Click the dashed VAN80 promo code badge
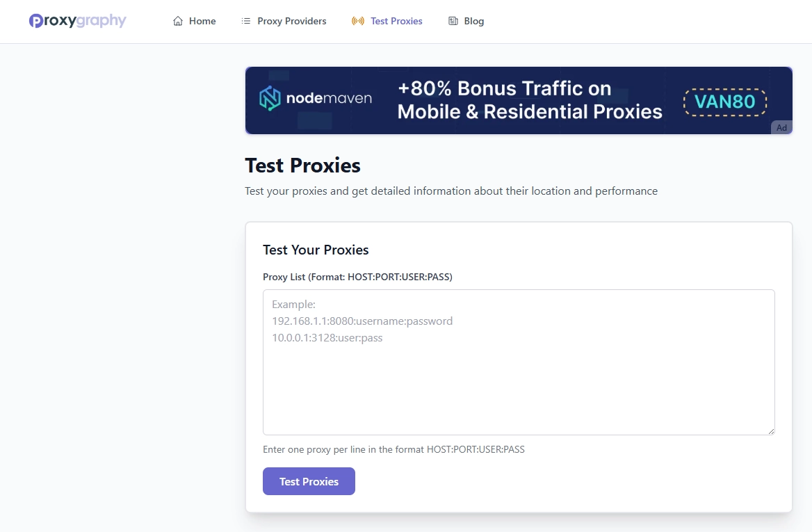 pyautogui.click(x=724, y=102)
